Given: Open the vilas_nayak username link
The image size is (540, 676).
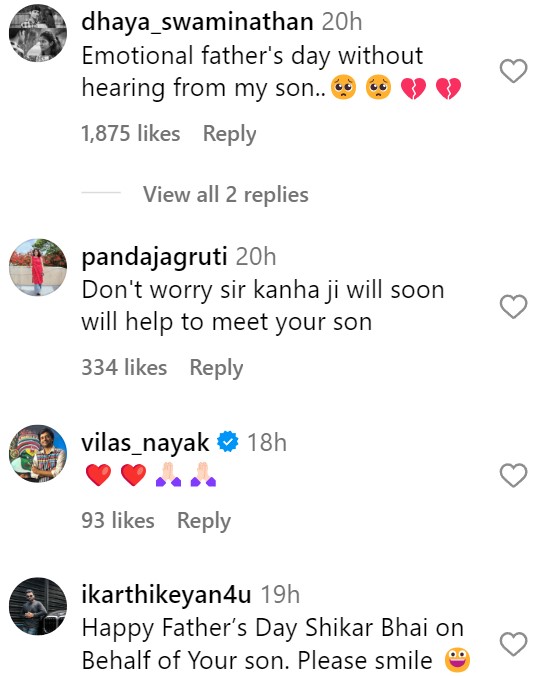Looking at the screenshot, I should (x=146, y=443).
